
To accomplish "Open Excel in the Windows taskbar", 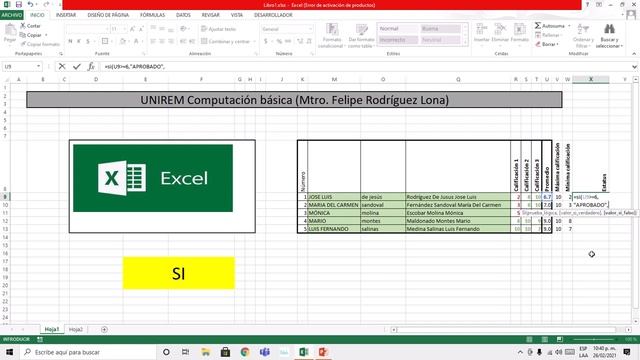I will pyautogui.click(x=303, y=352).
